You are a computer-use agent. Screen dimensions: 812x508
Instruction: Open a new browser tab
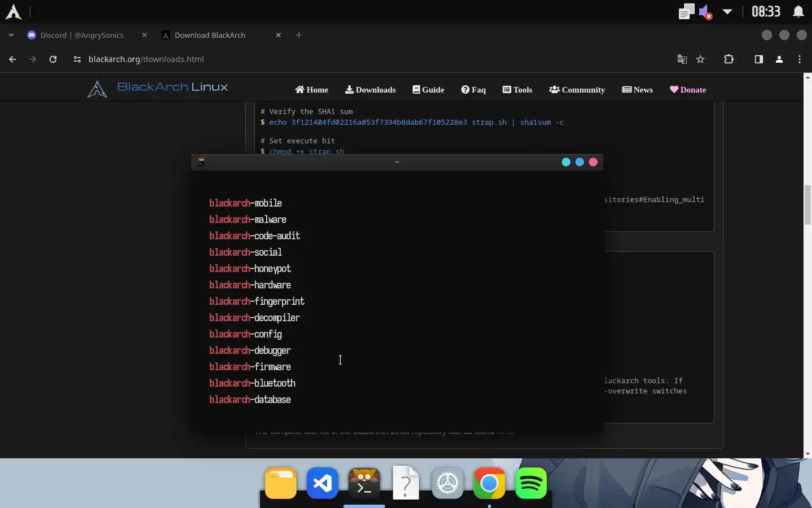(x=299, y=35)
